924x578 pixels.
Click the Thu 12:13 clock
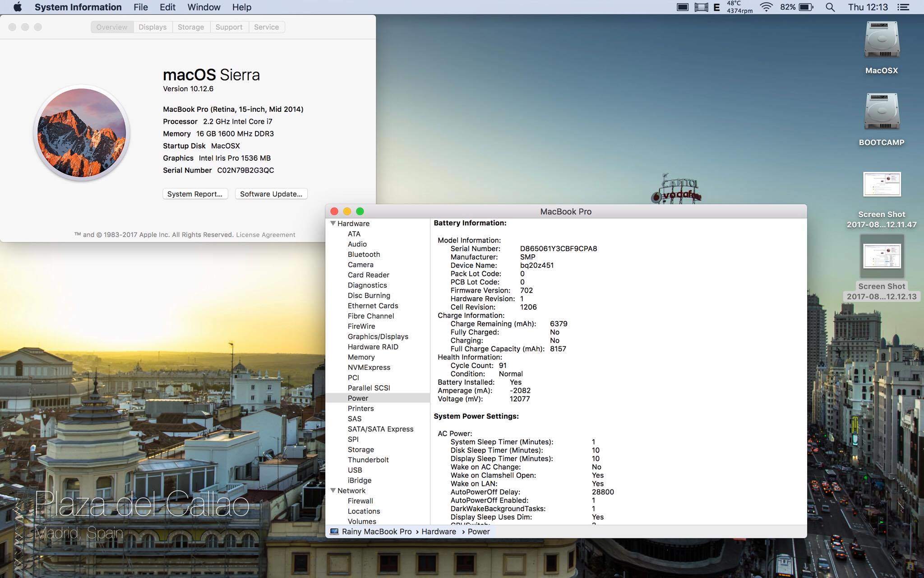(868, 7)
